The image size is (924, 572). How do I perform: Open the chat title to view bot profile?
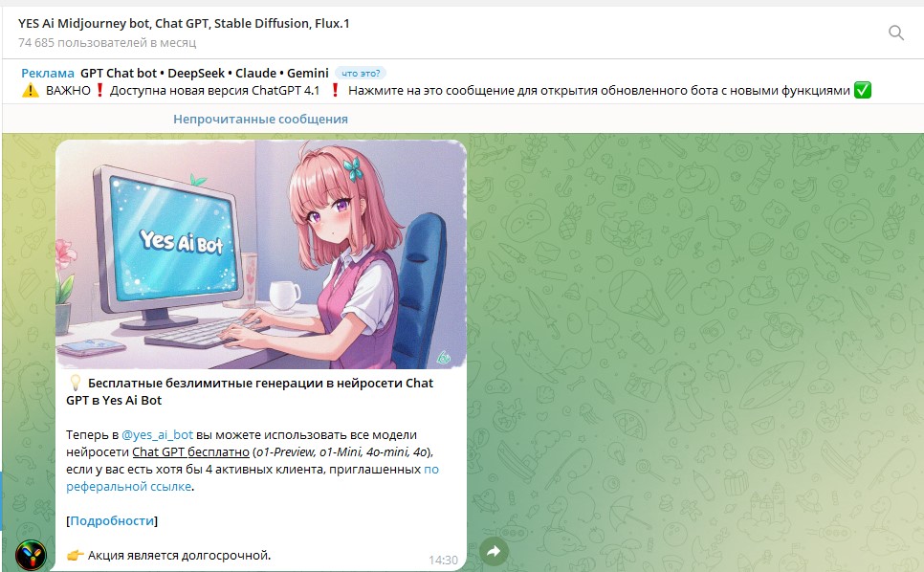184,24
